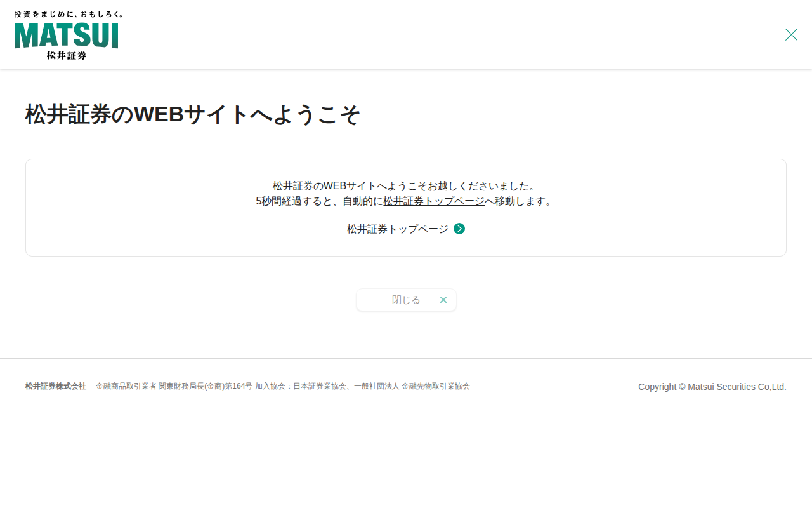
Task: Click the page heading 松井証券のWEBサイトへようこそ
Action: 193,114
